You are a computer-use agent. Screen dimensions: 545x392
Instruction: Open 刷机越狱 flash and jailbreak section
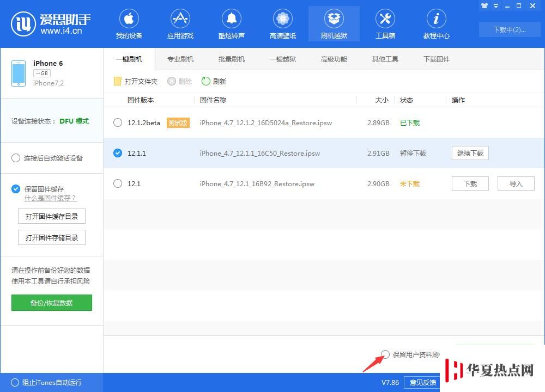click(x=334, y=24)
